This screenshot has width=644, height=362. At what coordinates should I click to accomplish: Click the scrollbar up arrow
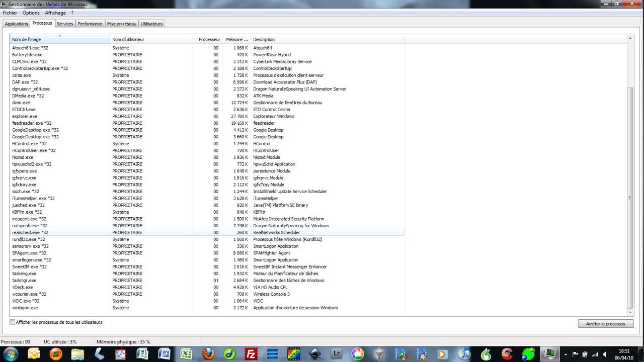pos(630,38)
